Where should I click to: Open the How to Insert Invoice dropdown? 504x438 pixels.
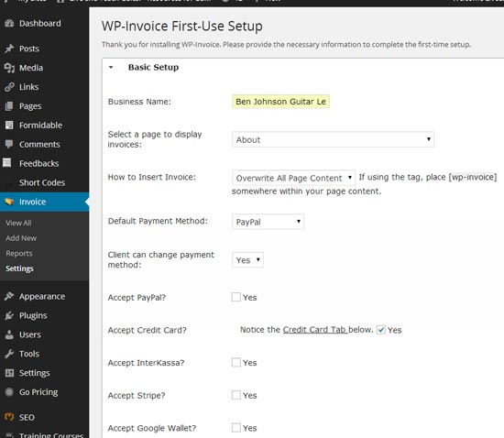click(x=293, y=178)
